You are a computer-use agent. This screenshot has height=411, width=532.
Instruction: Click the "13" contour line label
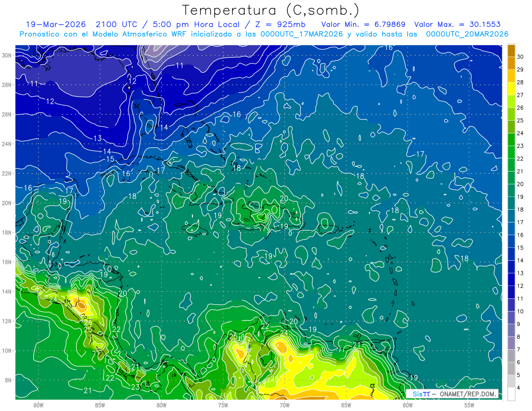coord(98,138)
